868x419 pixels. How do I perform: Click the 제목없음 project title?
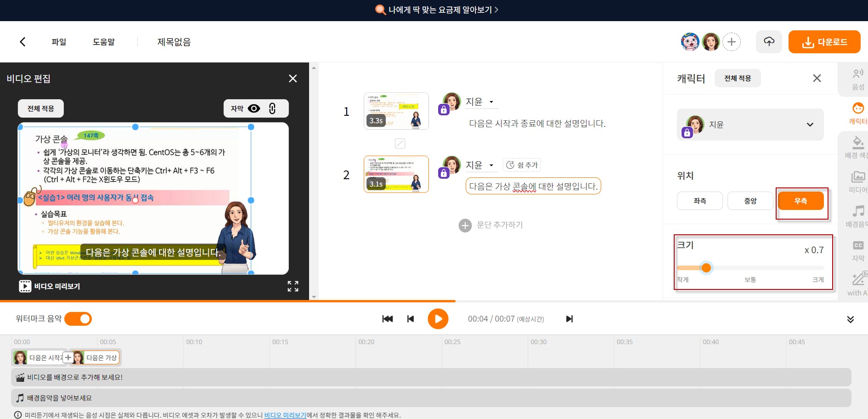[x=174, y=42]
